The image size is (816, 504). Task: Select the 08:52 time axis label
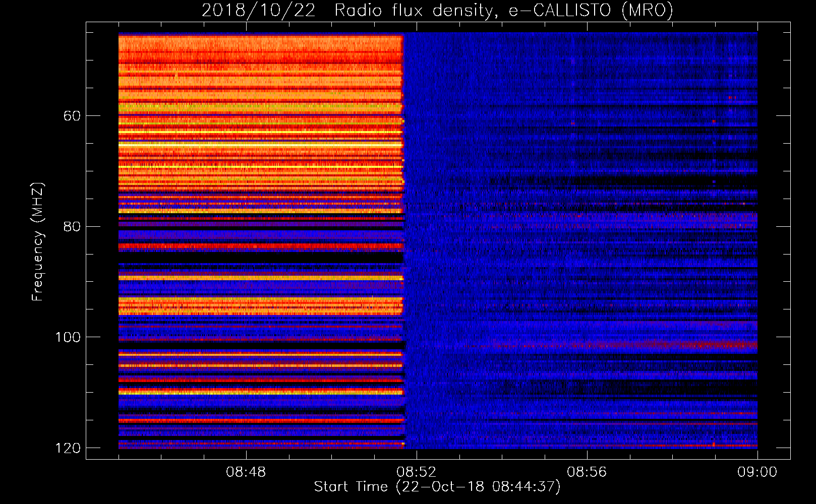416,472
